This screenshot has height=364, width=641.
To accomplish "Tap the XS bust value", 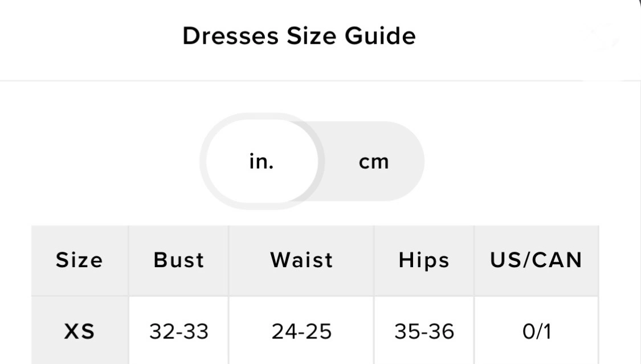I will click(179, 331).
